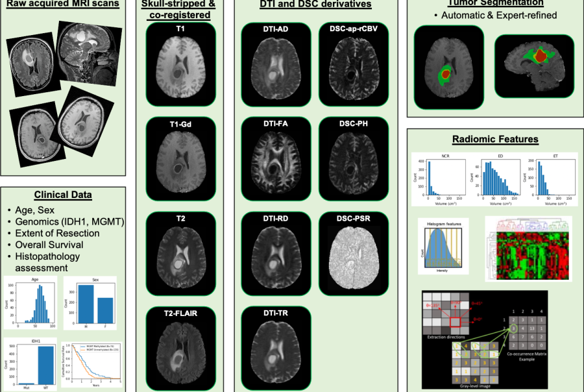Select red '0=45°' direction label
This screenshot has width=584, height=392.
(477, 303)
